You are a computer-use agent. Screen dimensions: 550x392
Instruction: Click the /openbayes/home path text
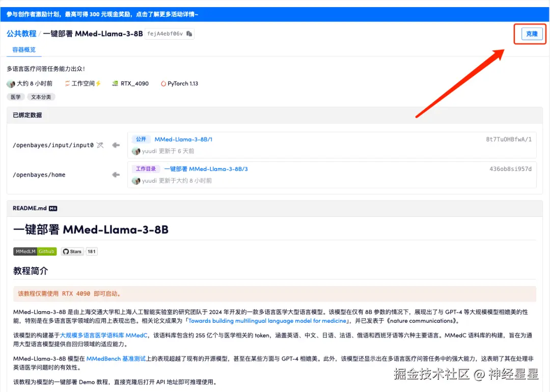[39, 175]
